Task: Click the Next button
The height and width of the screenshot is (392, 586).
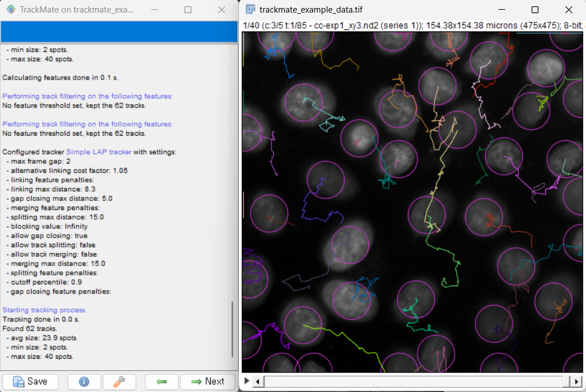Action: [x=208, y=382]
